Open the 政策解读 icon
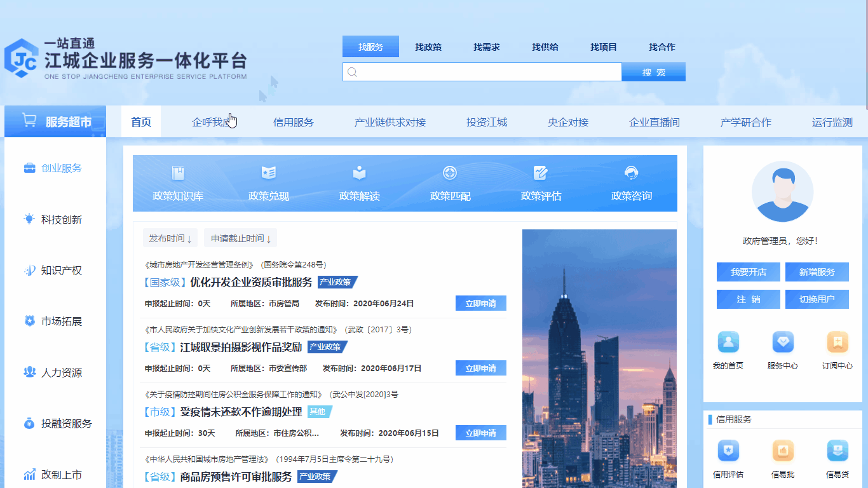 pos(360,173)
